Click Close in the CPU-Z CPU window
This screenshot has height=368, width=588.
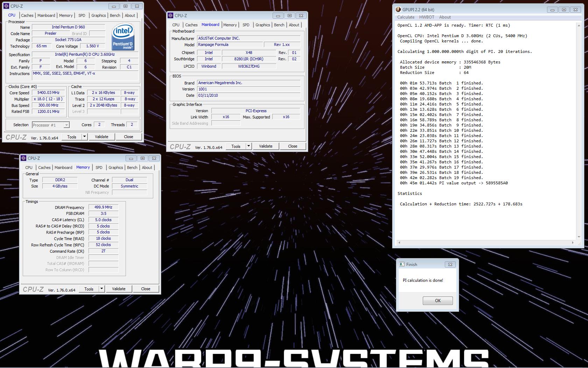(x=128, y=137)
